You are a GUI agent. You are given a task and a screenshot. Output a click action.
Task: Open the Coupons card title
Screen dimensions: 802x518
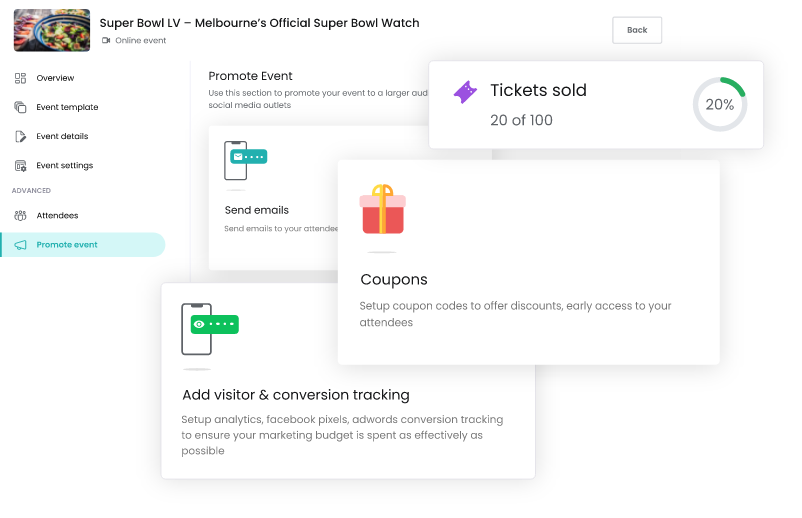394,280
